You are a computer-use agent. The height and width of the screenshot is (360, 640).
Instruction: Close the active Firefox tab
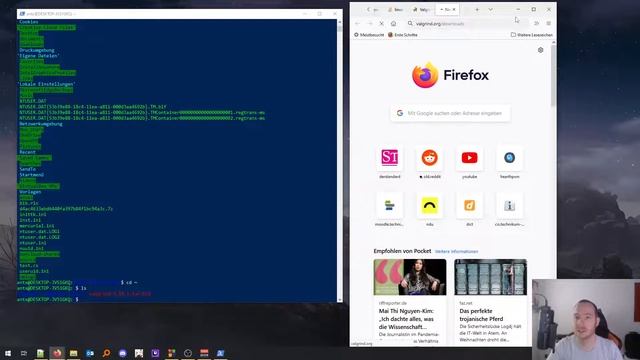click(x=454, y=9)
